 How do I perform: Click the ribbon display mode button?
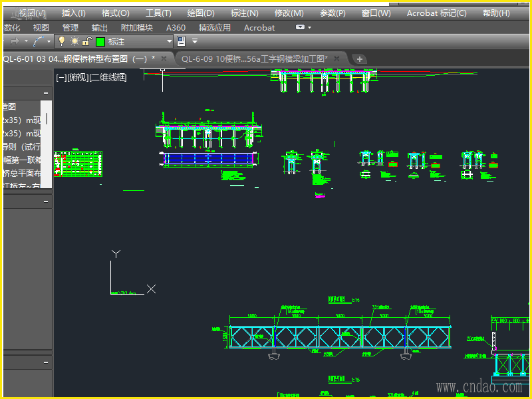[x=300, y=27]
